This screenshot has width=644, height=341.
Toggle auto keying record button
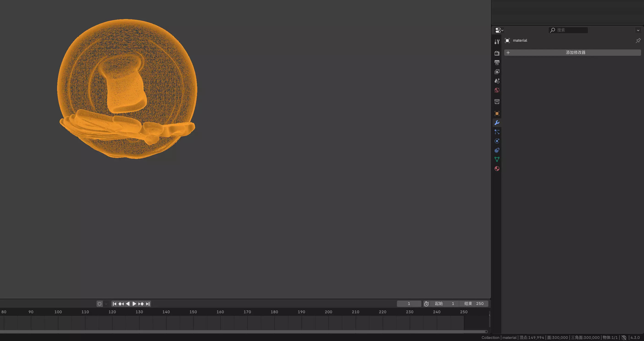point(100,304)
